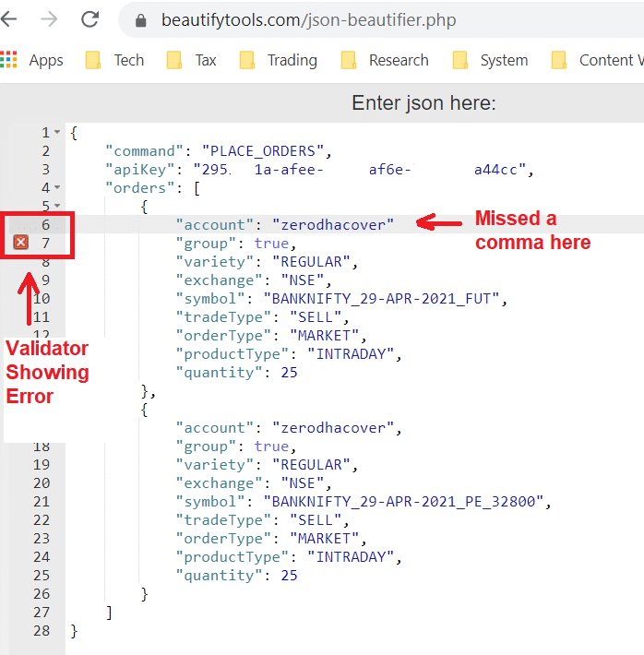The image size is (644, 655).
Task: Open the Trading bookmarks folder
Action: pos(278,60)
